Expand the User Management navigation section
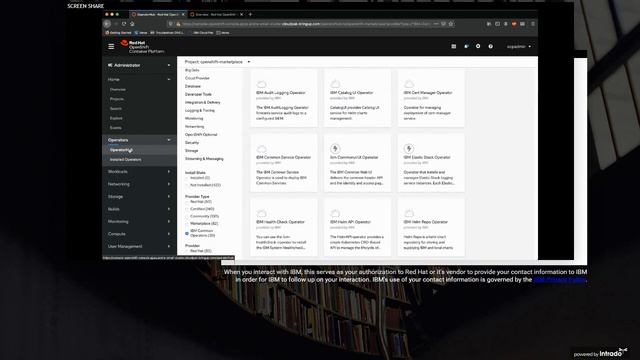Viewport: 640px width, 360px height. [x=139, y=247]
